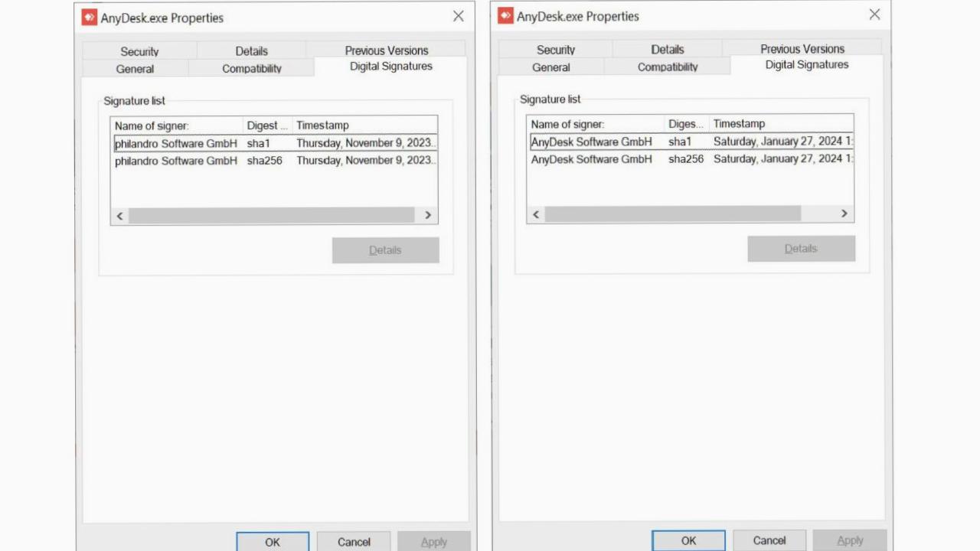
Task: Select AnyDesk Software GmbH sha256 signature row
Action: coord(691,159)
